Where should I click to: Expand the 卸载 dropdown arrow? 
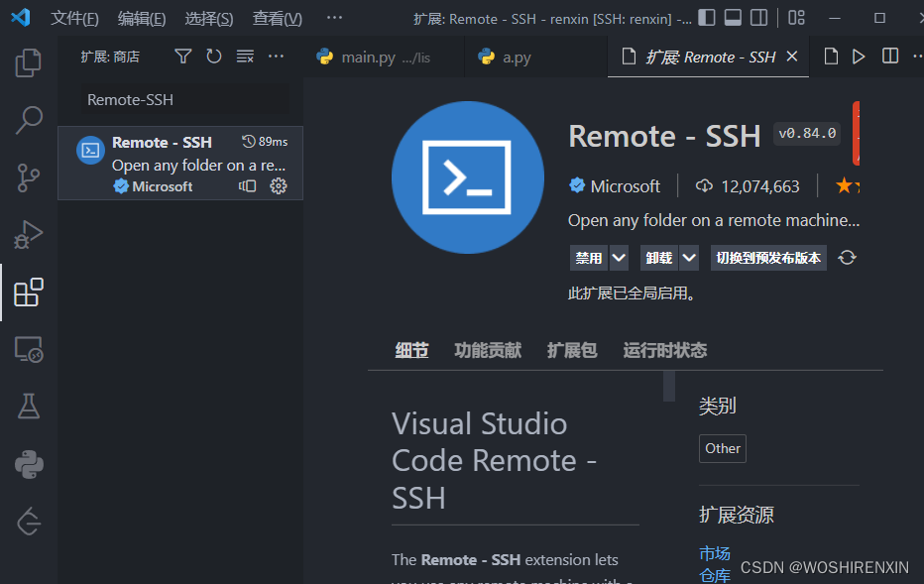(x=689, y=258)
